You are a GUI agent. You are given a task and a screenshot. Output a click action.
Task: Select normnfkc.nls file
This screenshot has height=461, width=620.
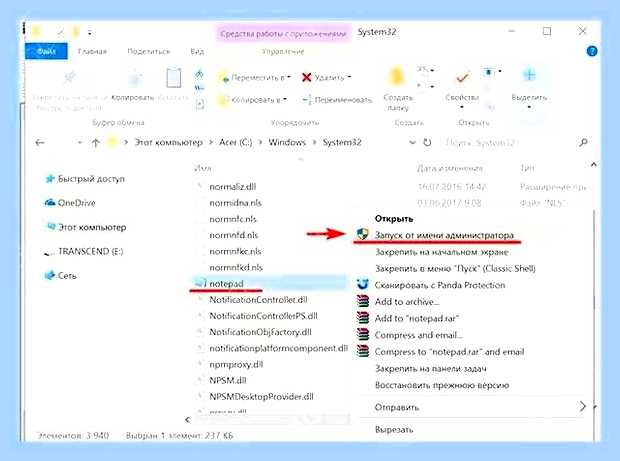(x=235, y=251)
